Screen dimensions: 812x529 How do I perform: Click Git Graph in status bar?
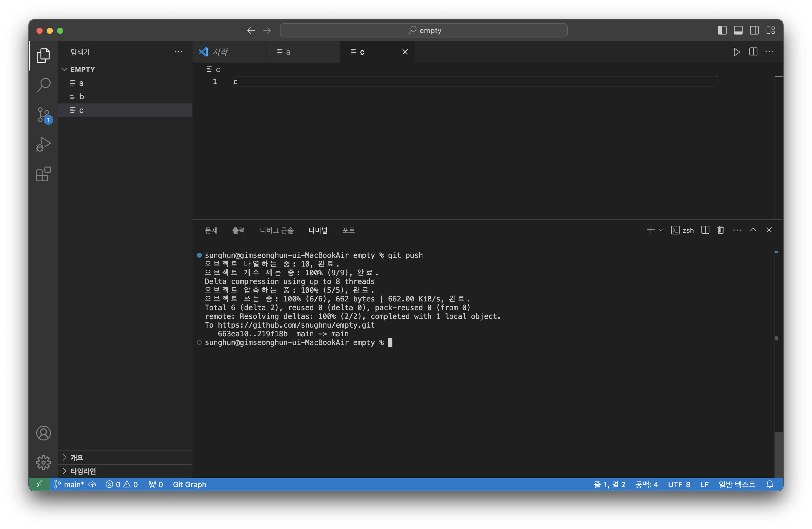tap(189, 485)
